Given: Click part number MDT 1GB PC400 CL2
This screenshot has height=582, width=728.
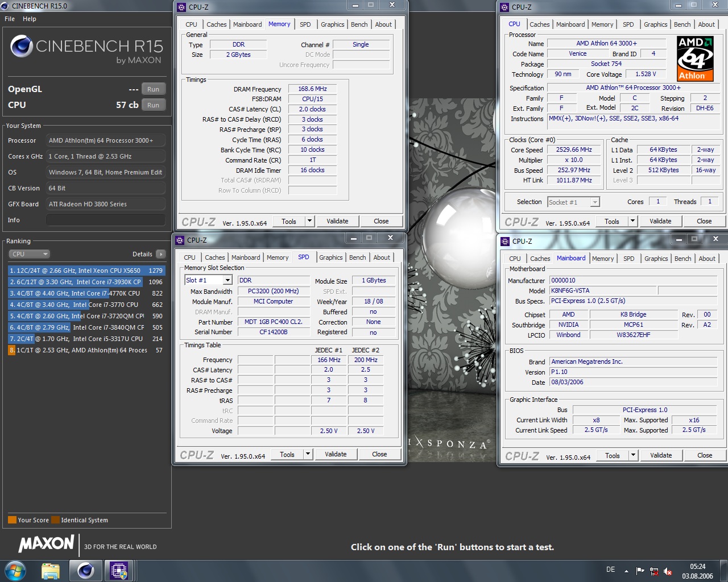Looking at the screenshot, I should click(x=273, y=322).
